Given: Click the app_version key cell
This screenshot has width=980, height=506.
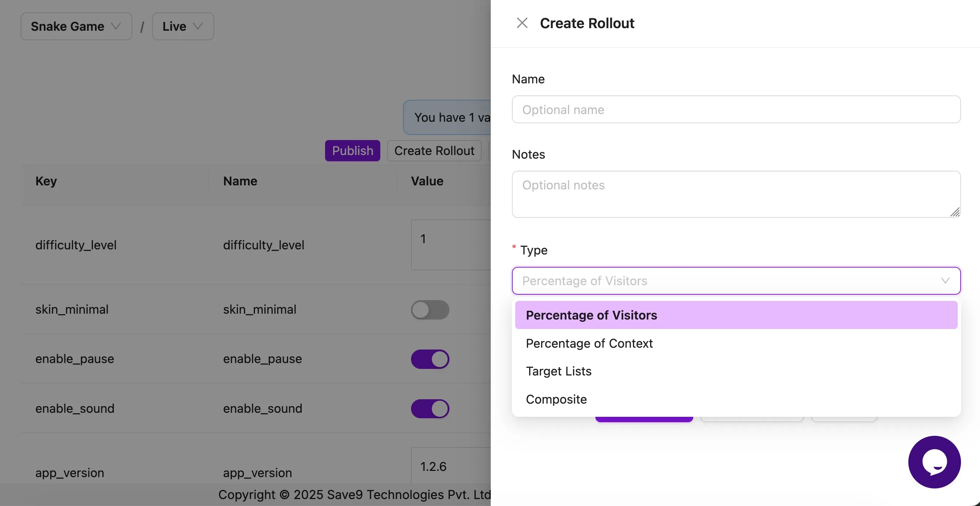Looking at the screenshot, I should click(69, 473).
